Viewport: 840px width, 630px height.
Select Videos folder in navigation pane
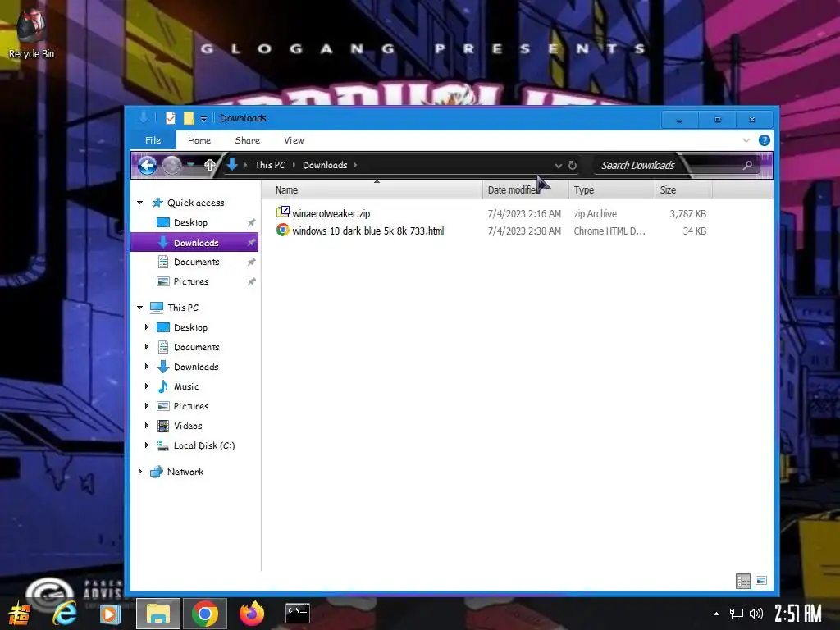[x=188, y=426]
